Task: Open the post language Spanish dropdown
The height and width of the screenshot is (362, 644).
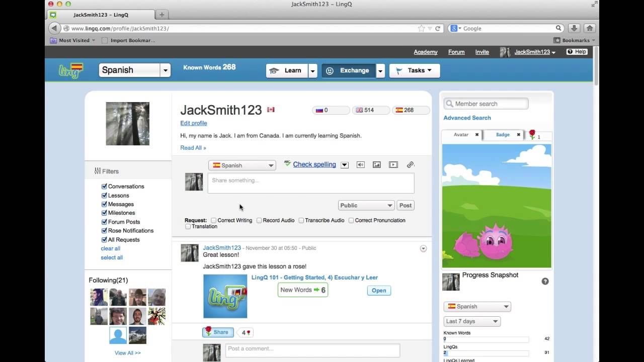Action: pyautogui.click(x=242, y=165)
